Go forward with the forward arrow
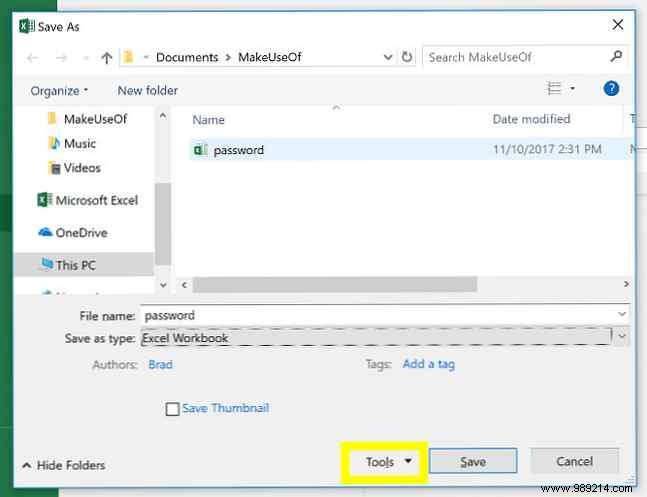 pyautogui.click(x=61, y=57)
